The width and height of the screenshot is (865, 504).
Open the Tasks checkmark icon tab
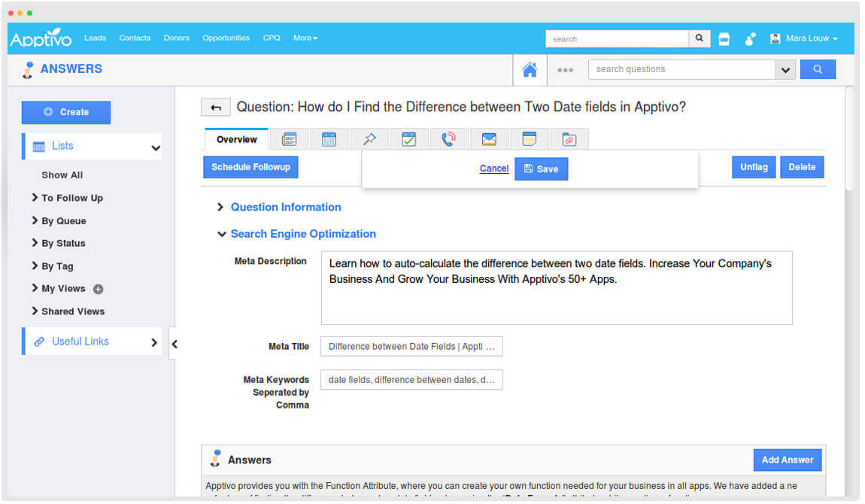pyautogui.click(x=408, y=139)
